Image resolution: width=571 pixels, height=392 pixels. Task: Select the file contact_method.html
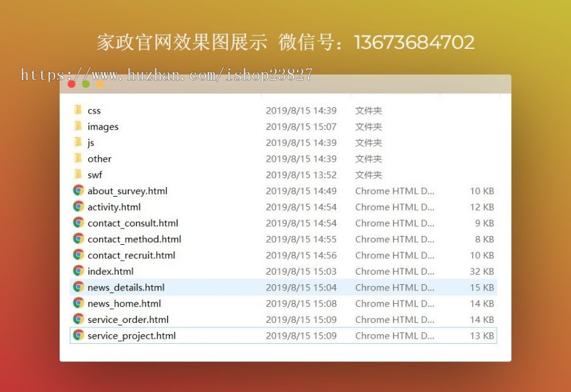click(x=134, y=239)
